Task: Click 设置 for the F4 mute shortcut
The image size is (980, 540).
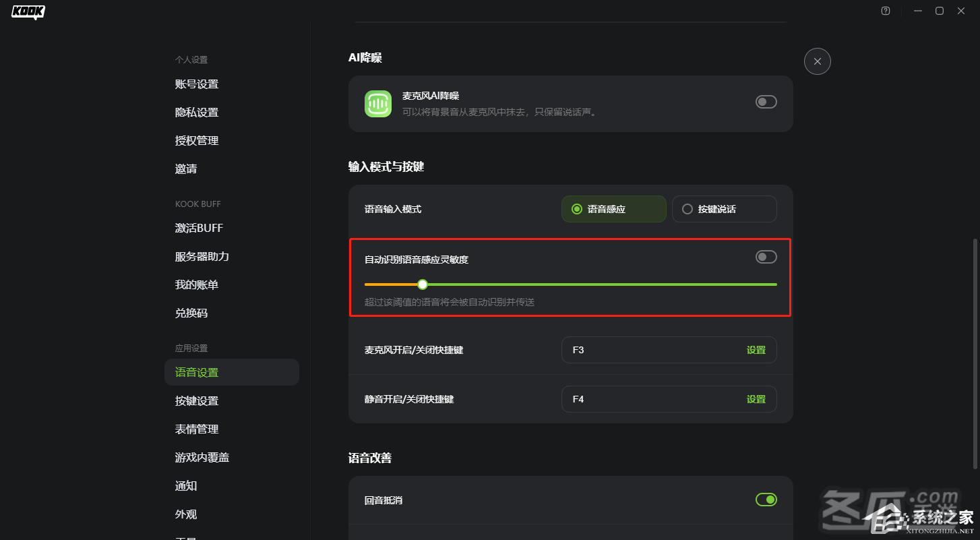Action: tap(756, 399)
